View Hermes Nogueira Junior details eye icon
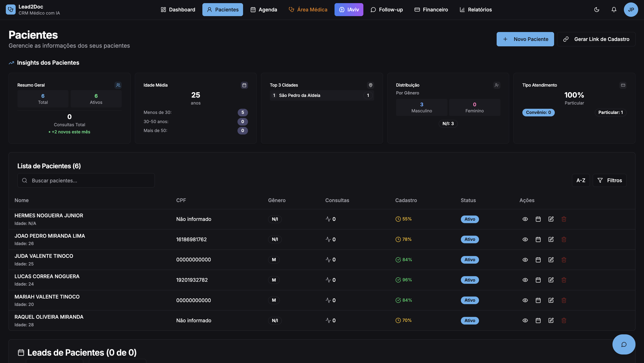644x363 pixels. click(x=525, y=219)
